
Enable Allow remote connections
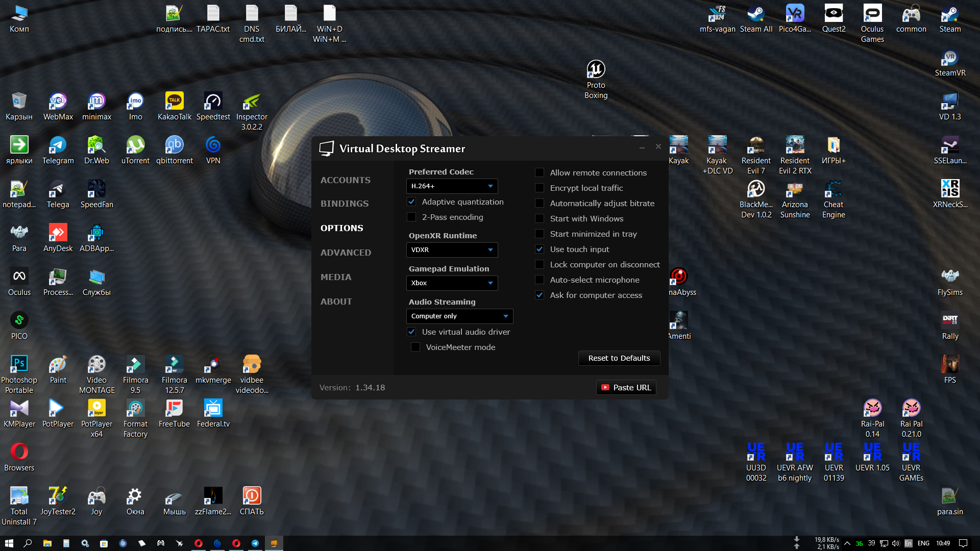tap(540, 173)
